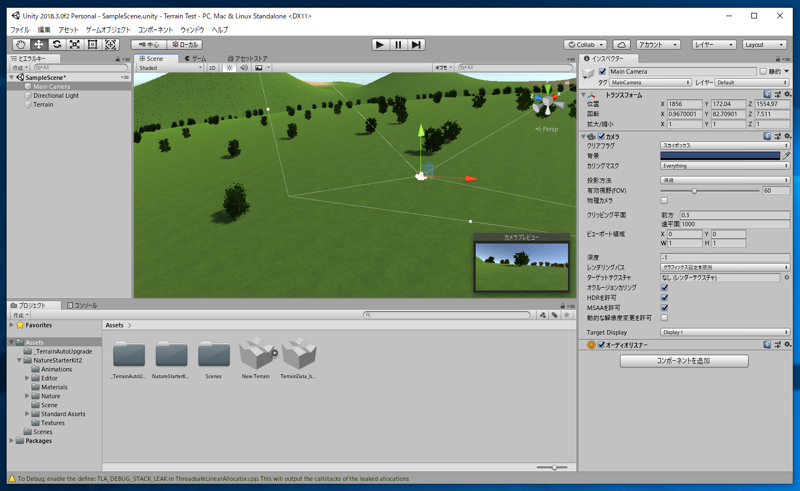The width and height of the screenshot is (800, 491).
Task: Select the Move tool in toolbar
Action: [x=39, y=44]
